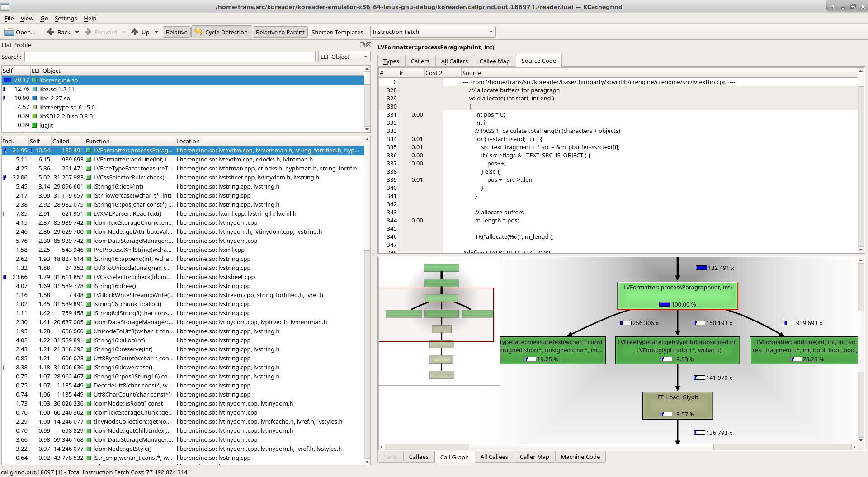The image size is (868, 477).
Task: Switch to the Callees tab
Action: point(419,457)
